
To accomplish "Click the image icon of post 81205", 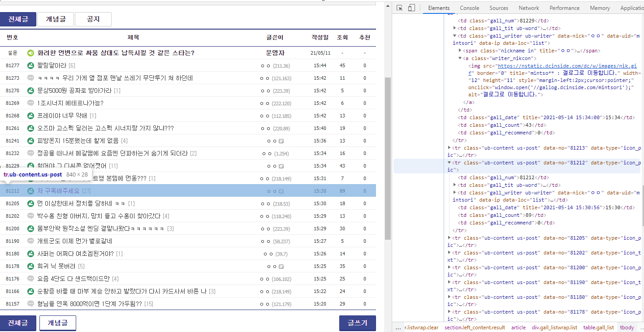I will click(30, 203).
